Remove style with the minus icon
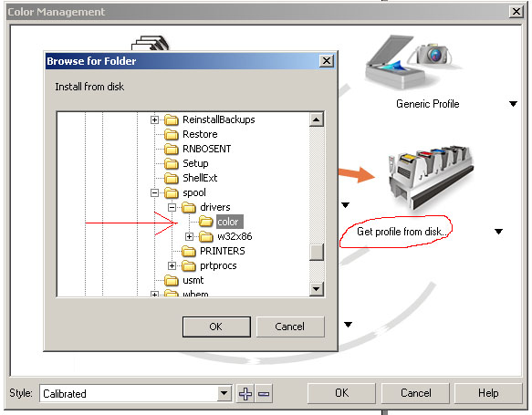Image resolution: width=532 pixels, height=415 pixels. coord(264,394)
